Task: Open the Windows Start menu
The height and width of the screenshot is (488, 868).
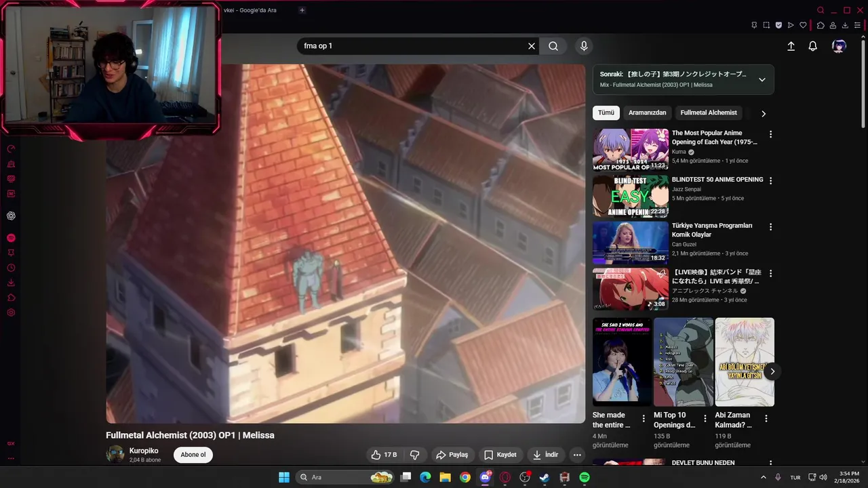Action: [284, 477]
